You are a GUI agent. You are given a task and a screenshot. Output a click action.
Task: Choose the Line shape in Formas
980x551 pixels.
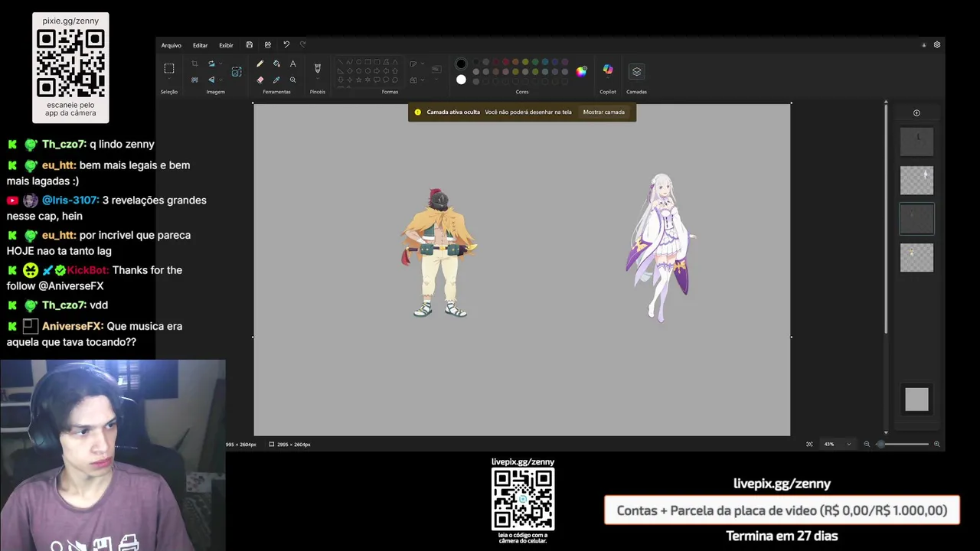pyautogui.click(x=341, y=62)
